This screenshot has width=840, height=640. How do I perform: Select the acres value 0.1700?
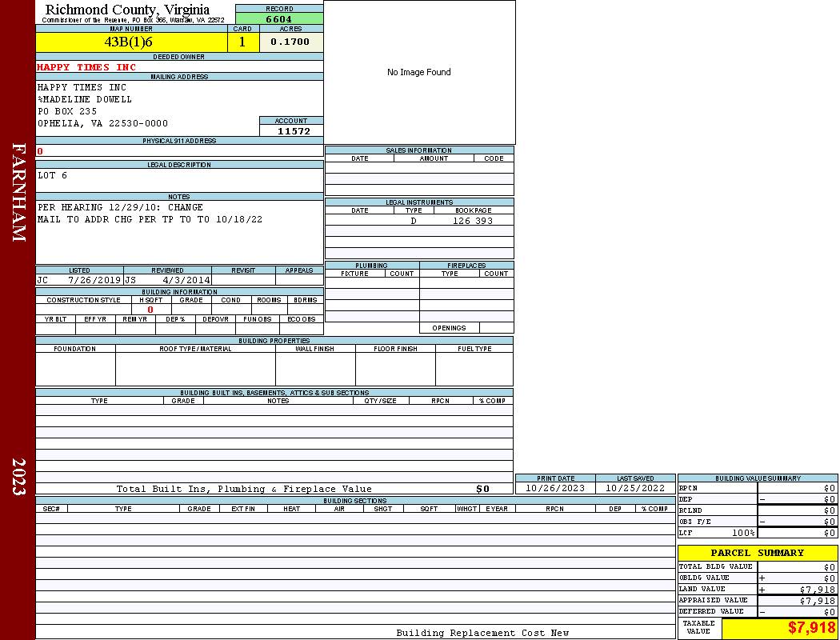[x=290, y=42]
